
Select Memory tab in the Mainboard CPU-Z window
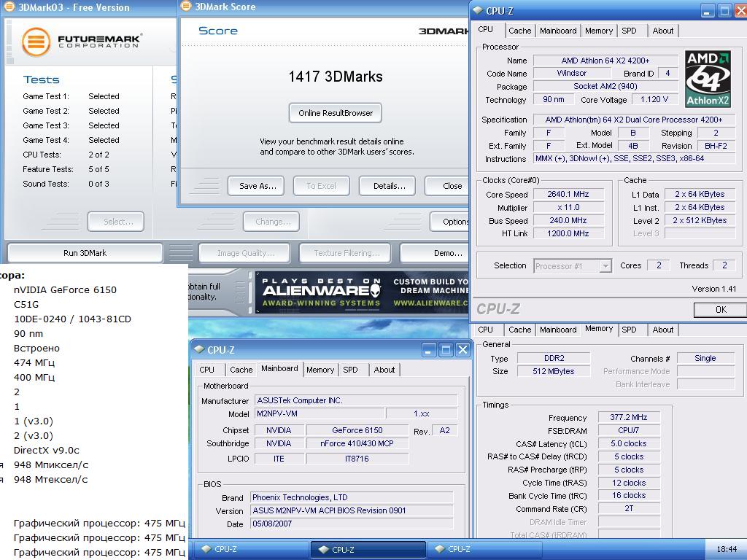[x=320, y=370]
